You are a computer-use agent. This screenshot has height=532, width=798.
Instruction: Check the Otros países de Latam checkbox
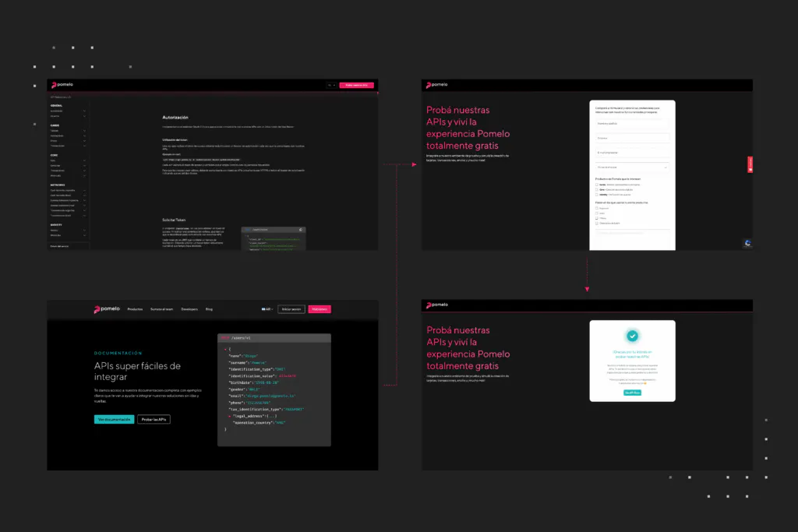(596, 224)
